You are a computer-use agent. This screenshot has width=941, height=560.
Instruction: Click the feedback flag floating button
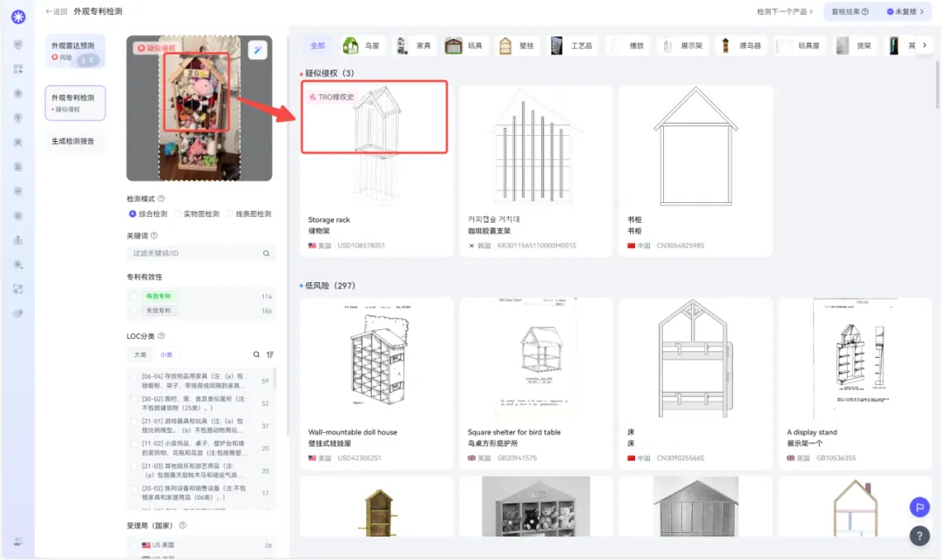919,507
